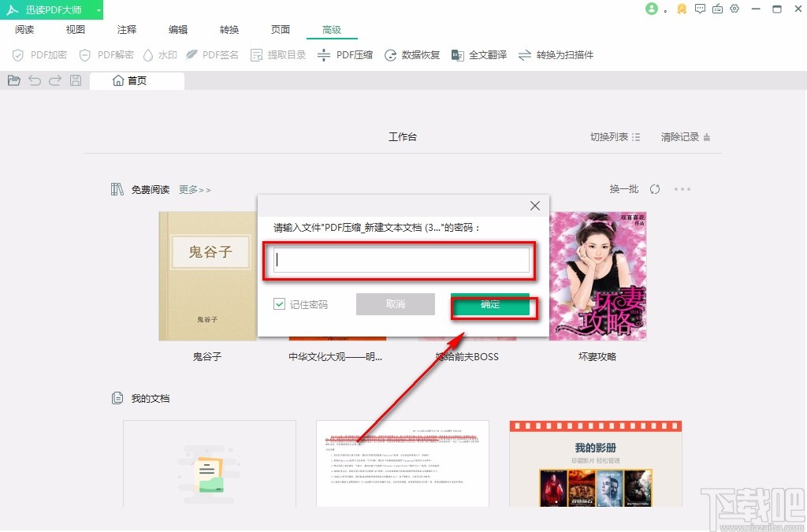
Task: Select the PDF加密 encryption tool
Action: (39, 55)
